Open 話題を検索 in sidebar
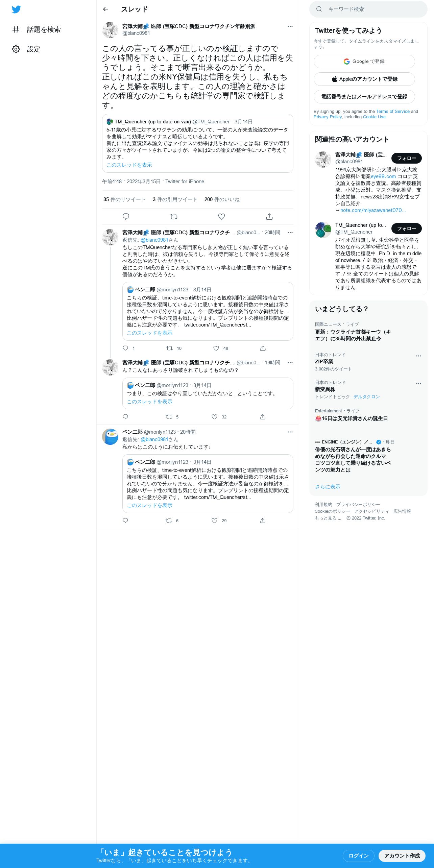Image resolution: width=434 pixels, height=868 pixels. 37,29
